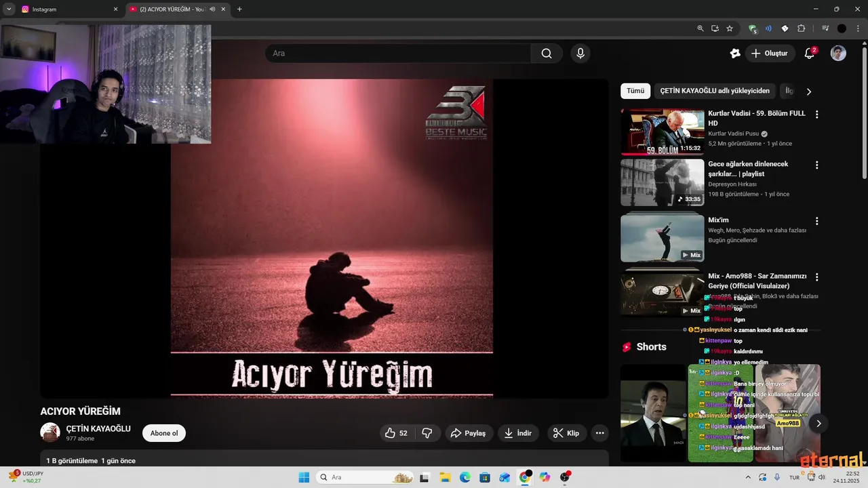The width and height of the screenshot is (868, 488).
Task: Advance Shorts shelf with the next arrow
Action: click(x=818, y=424)
